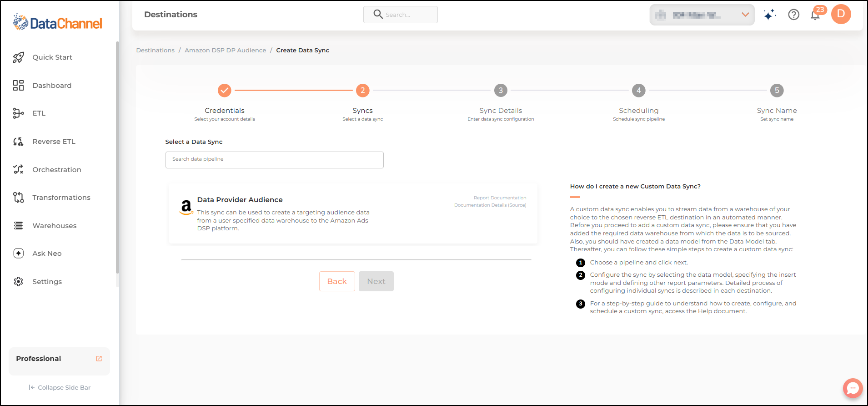Screen dimensions: 868x406
Task: Open the user avatar D menu
Action: (x=841, y=14)
